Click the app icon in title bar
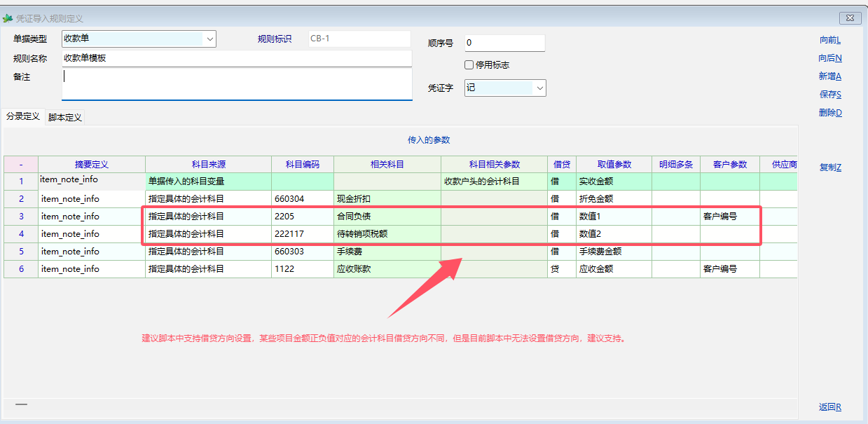 8,18
